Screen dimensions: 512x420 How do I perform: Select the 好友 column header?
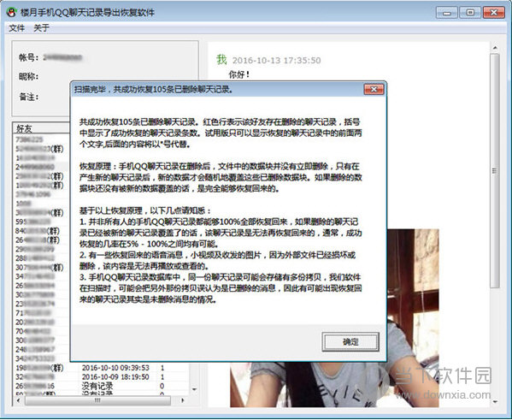41,128
